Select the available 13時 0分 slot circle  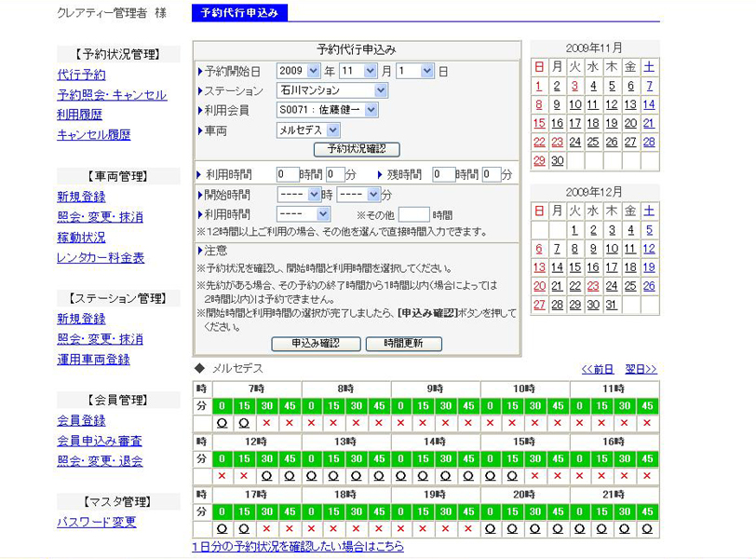[x=312, y=476]
